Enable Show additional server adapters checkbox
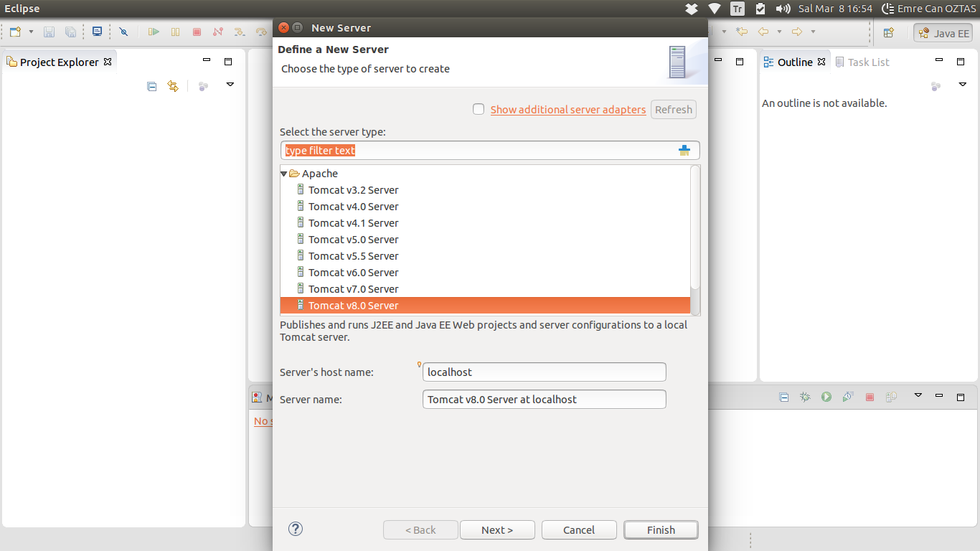Screen dimensions: 980x551 click(x=479, y=109)
